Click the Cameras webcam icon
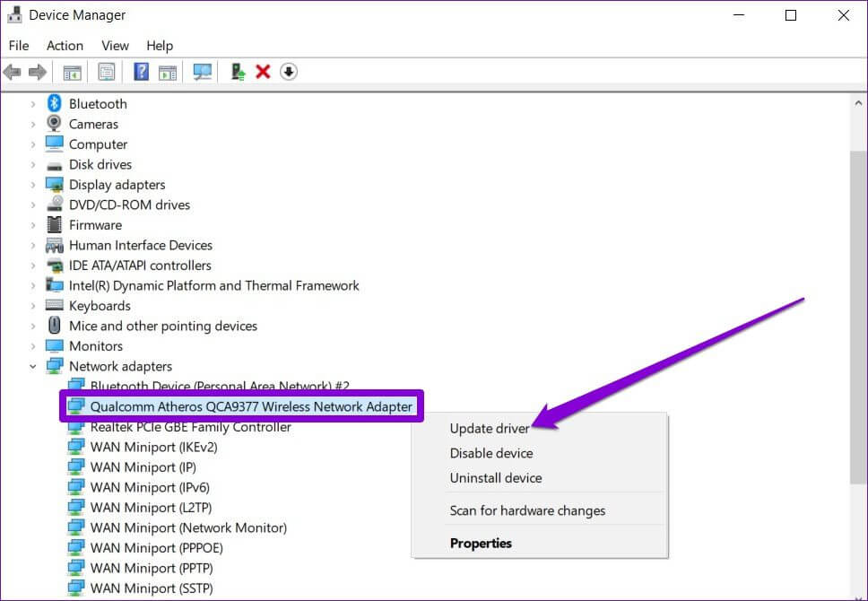The height and width of the screenshot is (601, 868). 54,124
